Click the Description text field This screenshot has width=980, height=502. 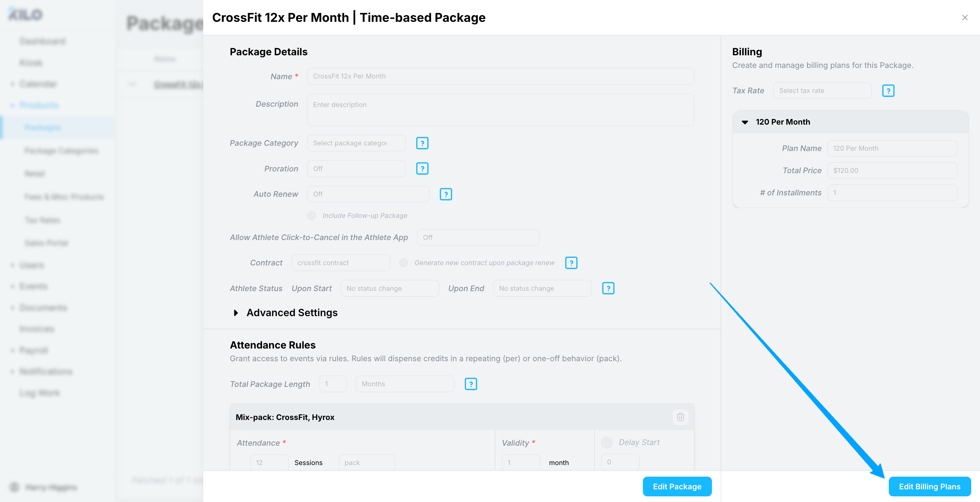pos(500,110)
